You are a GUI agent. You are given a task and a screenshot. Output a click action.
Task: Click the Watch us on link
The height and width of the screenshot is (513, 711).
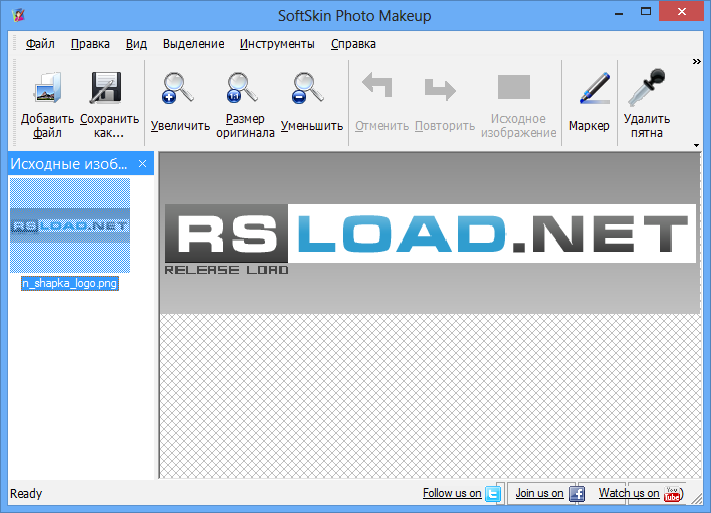pos(629,493)
